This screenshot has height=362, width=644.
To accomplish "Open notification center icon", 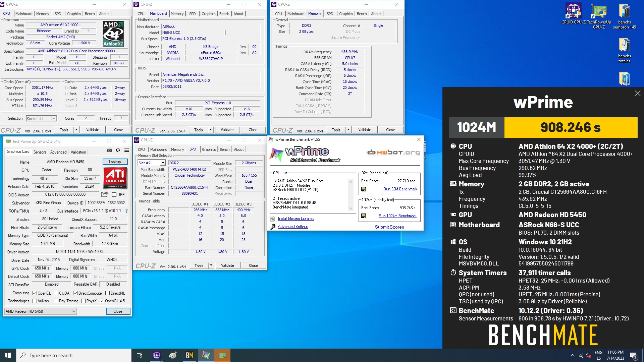I will click(634, 355).
